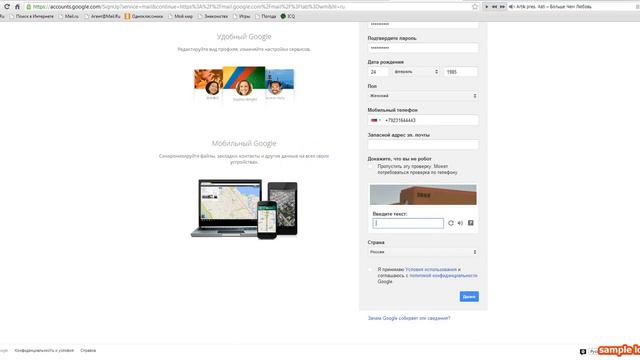Reload the page with the browser refresh icon

[x=7, y=7]
